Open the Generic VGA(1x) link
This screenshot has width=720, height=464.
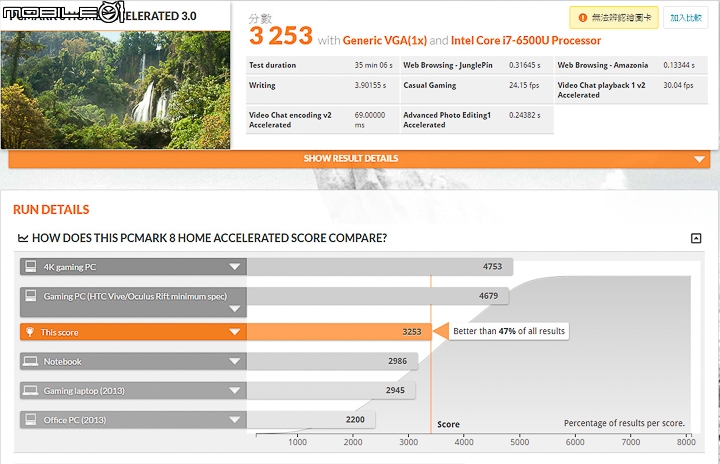coord(385,40)
